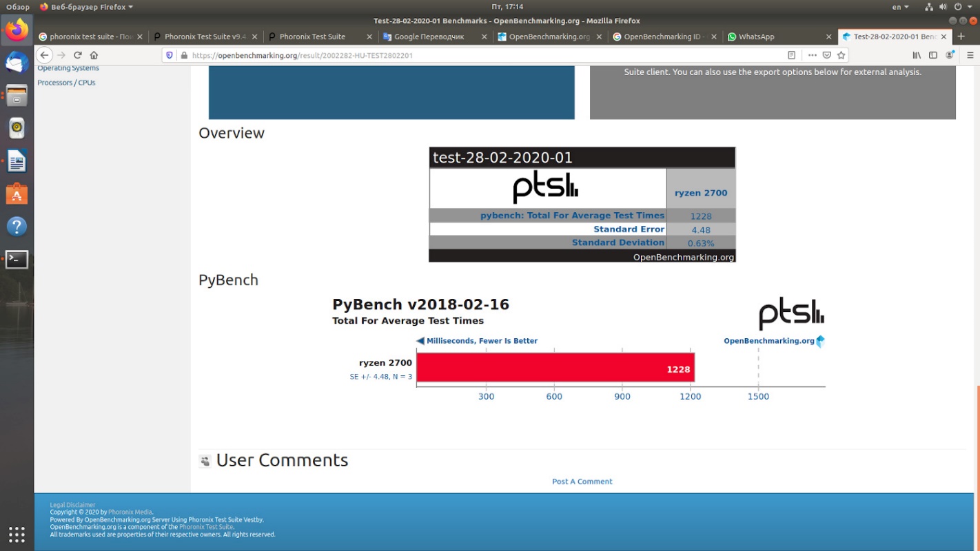The height and width of the screenshot is (551, 980).
Task: Click 'Standard Error' value 4.48
Action: 701,230
